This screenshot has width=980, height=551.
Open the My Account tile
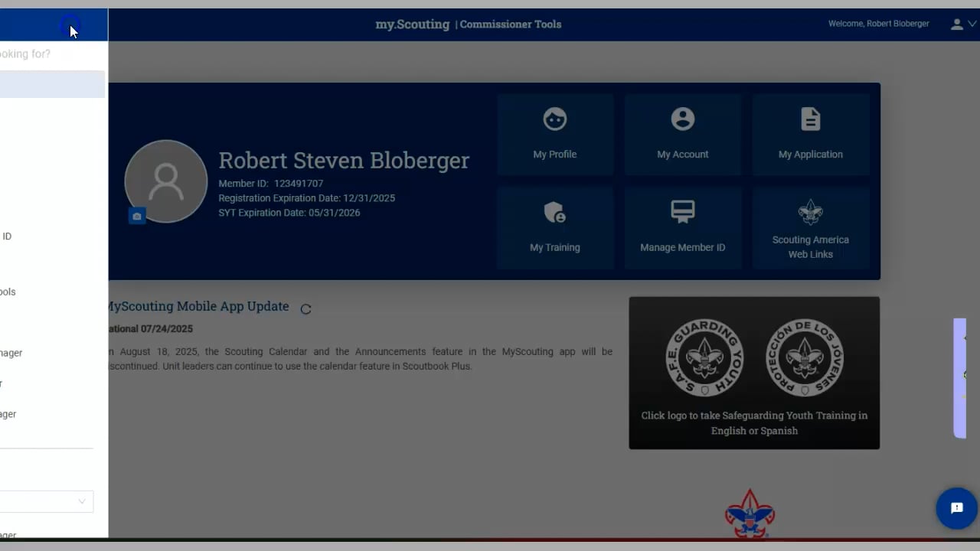pyautogui.click(x=683, y=134)
